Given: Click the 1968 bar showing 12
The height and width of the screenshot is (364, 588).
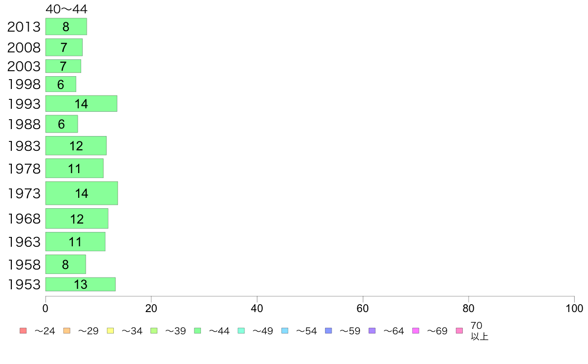Looking at the screenshot, I should click(77, 219).
